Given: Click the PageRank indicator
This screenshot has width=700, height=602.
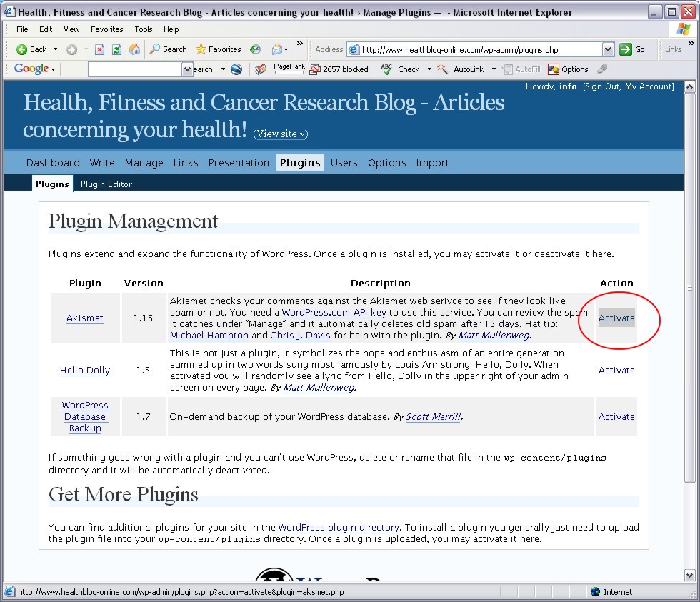Looking at the screenshot, I should click(x=289, y=69).
